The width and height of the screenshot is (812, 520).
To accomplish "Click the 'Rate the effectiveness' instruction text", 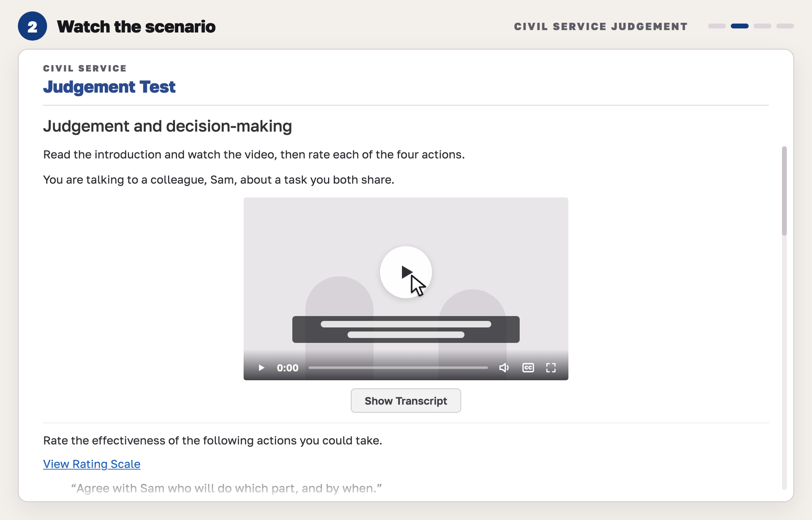I will click(213, 440).
